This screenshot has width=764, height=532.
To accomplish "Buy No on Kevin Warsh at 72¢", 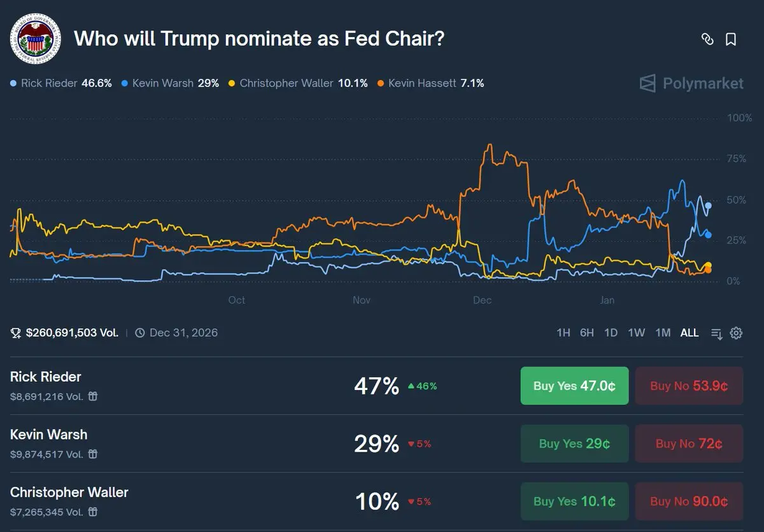I will coord(689,444).
